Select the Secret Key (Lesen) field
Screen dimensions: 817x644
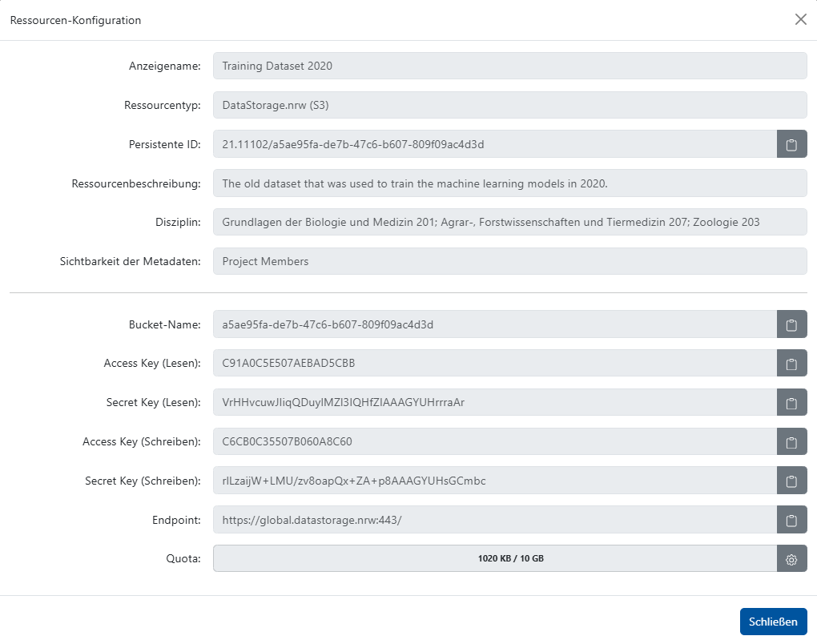point(481,402)
